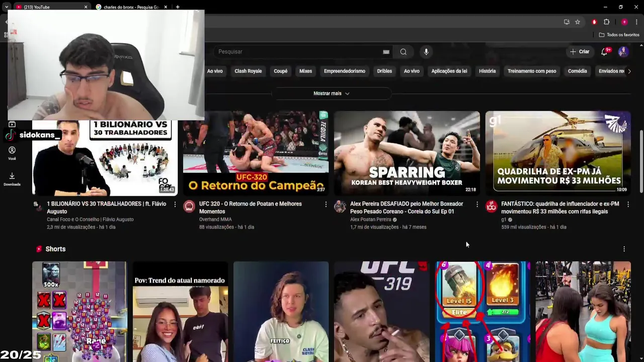644x362 pixels.
Task: Click the red extension icon in Chrome toolbar
Action: (594, 22)
